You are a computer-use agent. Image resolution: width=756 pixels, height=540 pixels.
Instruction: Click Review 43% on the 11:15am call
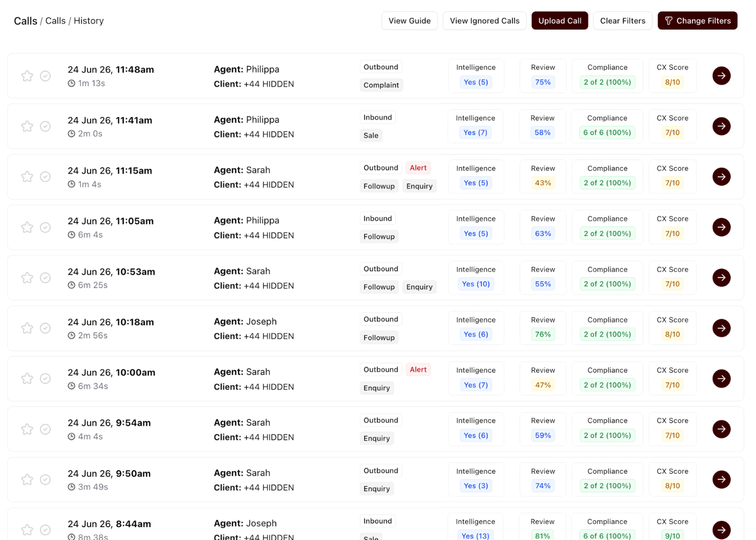pyautogui.click(x=543, y=183)
